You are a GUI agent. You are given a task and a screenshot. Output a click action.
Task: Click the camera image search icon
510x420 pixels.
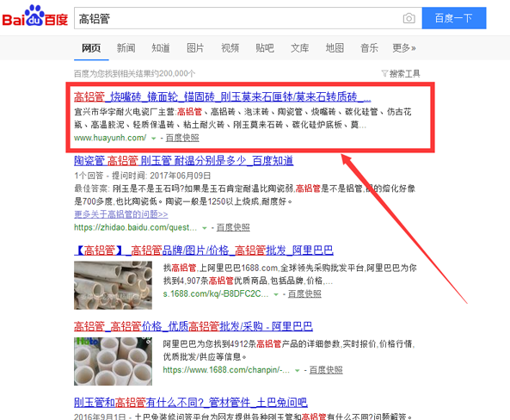409,18
